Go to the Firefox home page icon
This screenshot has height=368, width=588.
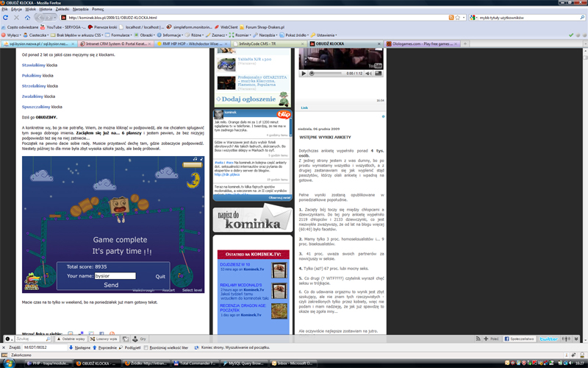[27, 18]
